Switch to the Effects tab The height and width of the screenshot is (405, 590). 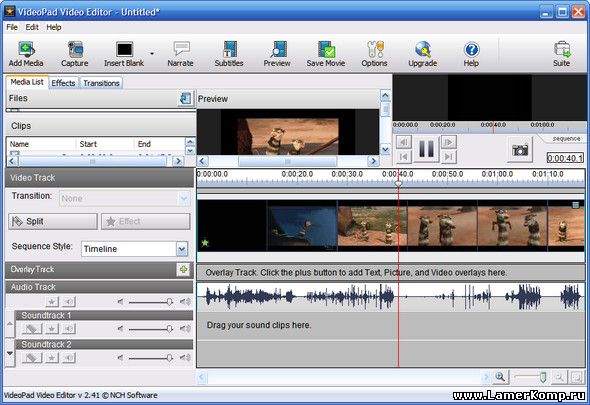point(63,83)
